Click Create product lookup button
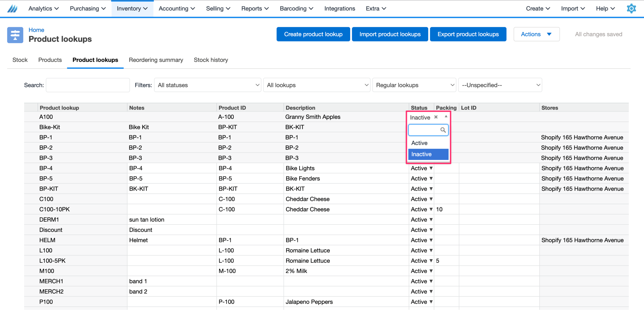 coord(313,34)
